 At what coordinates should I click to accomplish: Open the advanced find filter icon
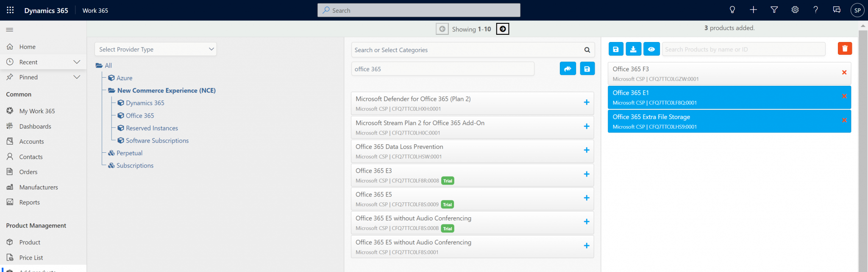[x=774, y=10]
